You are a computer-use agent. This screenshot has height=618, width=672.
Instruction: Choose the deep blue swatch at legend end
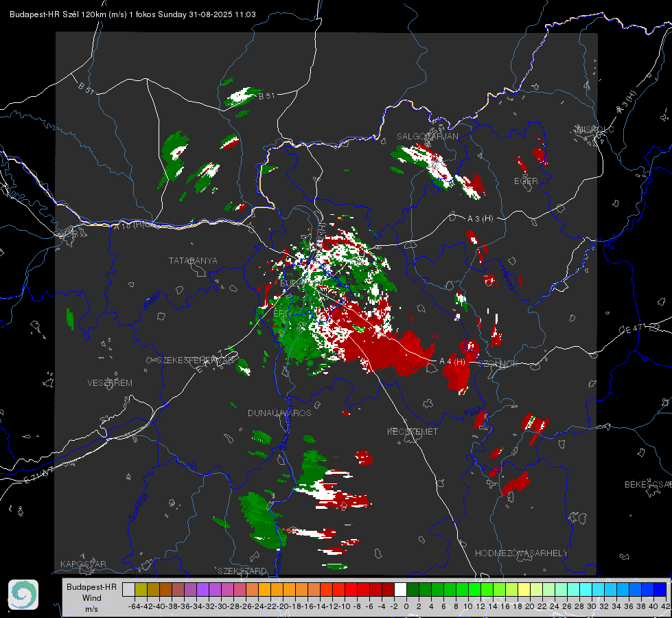660,589
